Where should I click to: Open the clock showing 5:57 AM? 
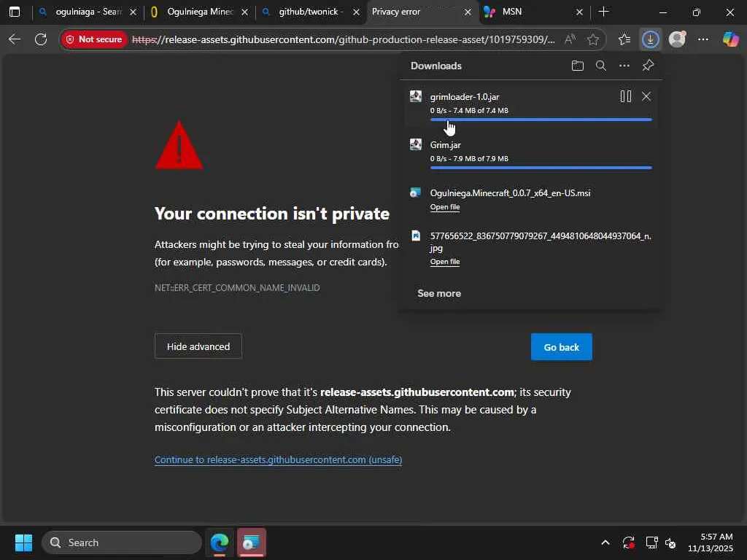(710, 542)
